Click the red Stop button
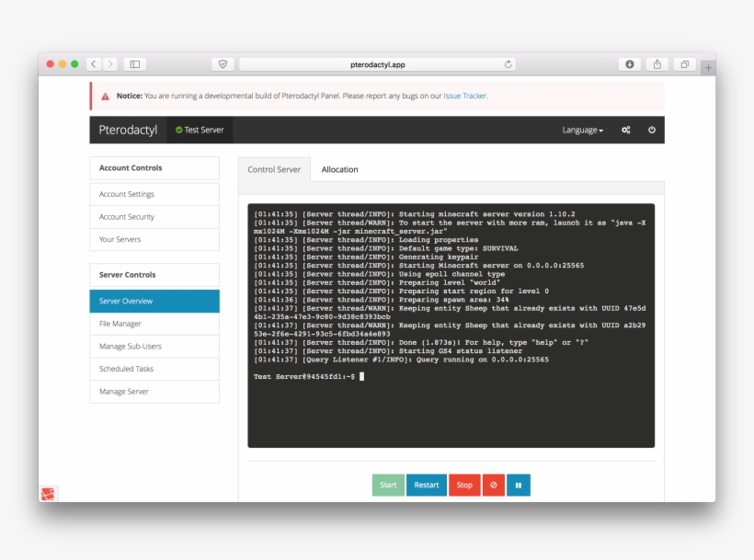 point(464,485)
